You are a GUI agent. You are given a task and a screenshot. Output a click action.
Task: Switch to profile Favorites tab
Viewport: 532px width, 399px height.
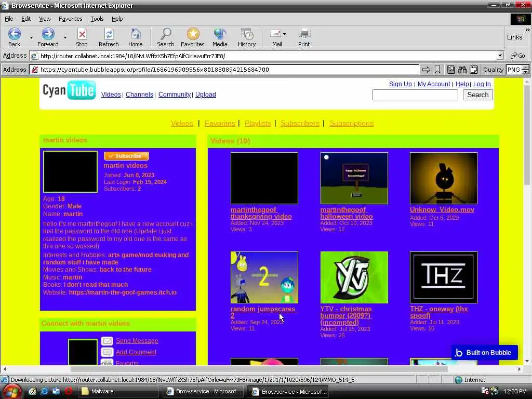click(220, 124)
